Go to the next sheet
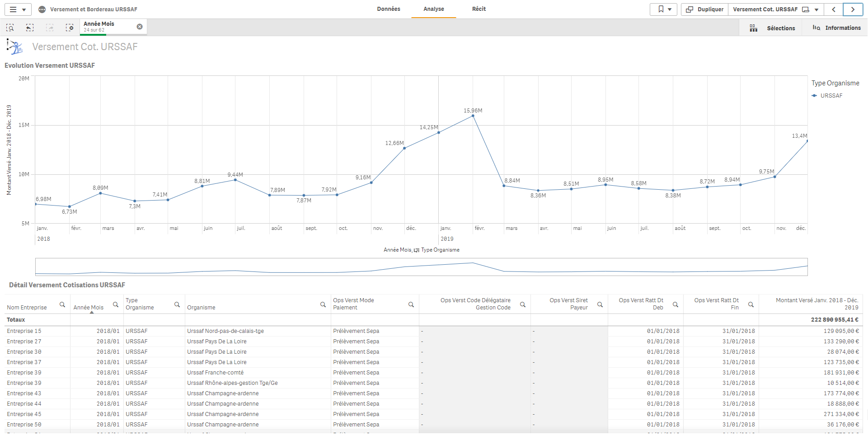The width and height of the screenshot is (868, 435). click(853, 9)
